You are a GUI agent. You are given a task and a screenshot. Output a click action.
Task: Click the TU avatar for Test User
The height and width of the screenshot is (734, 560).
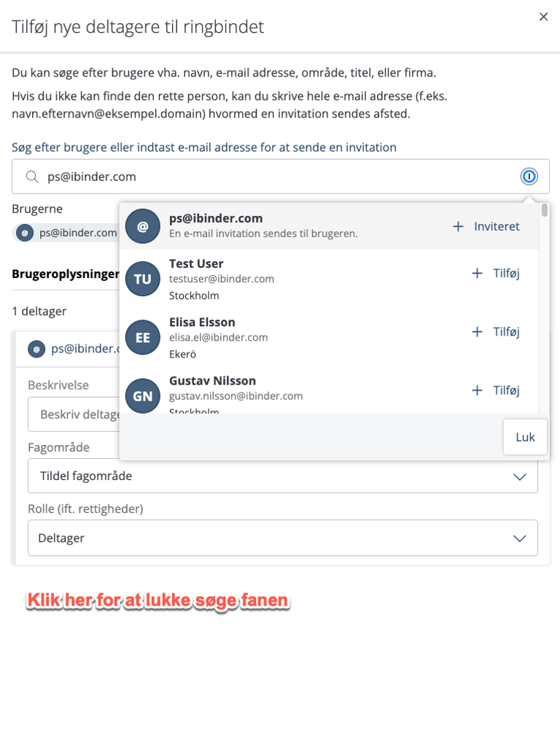tap(143, 279)
